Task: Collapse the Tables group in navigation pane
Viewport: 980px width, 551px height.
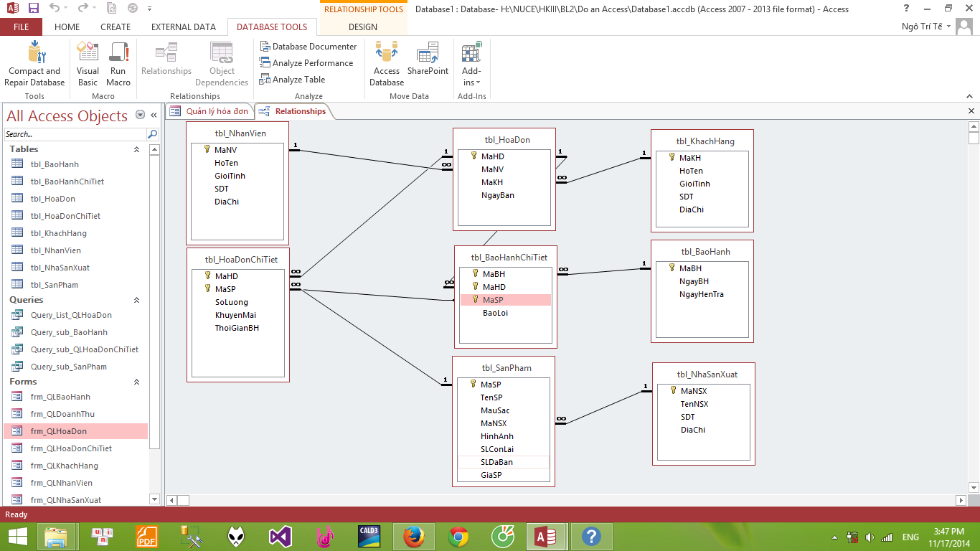Action: 136,149
